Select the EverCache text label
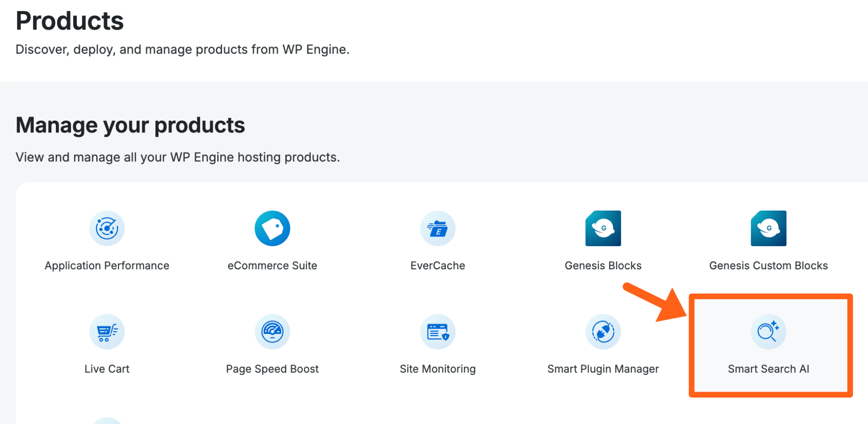Viewport: 868px width, 424px height. (x=438, y=266)
